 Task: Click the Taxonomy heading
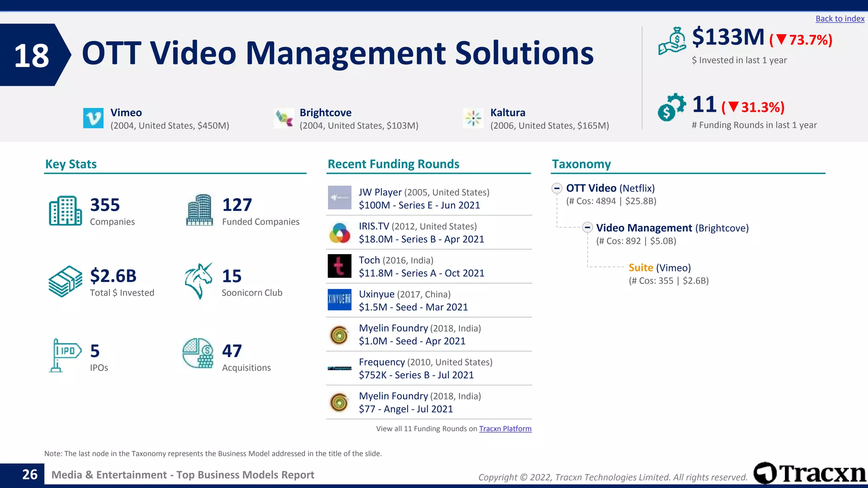[581, 164]
